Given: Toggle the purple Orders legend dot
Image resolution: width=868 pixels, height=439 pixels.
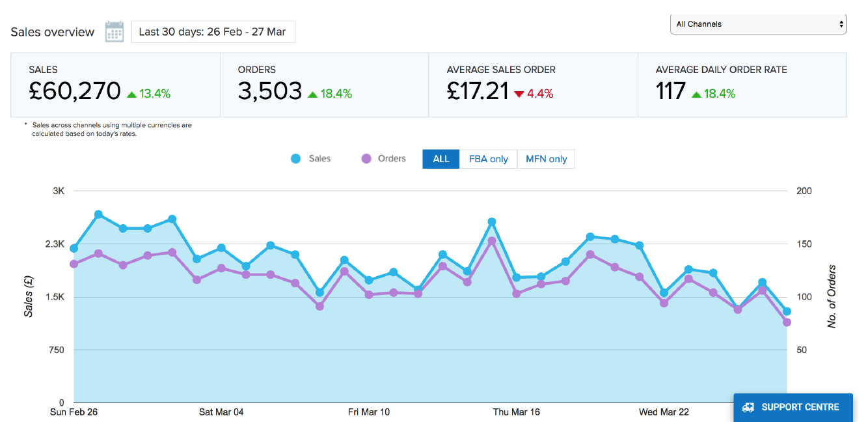Looking at the screenshot, I should (x=366, y=159).
